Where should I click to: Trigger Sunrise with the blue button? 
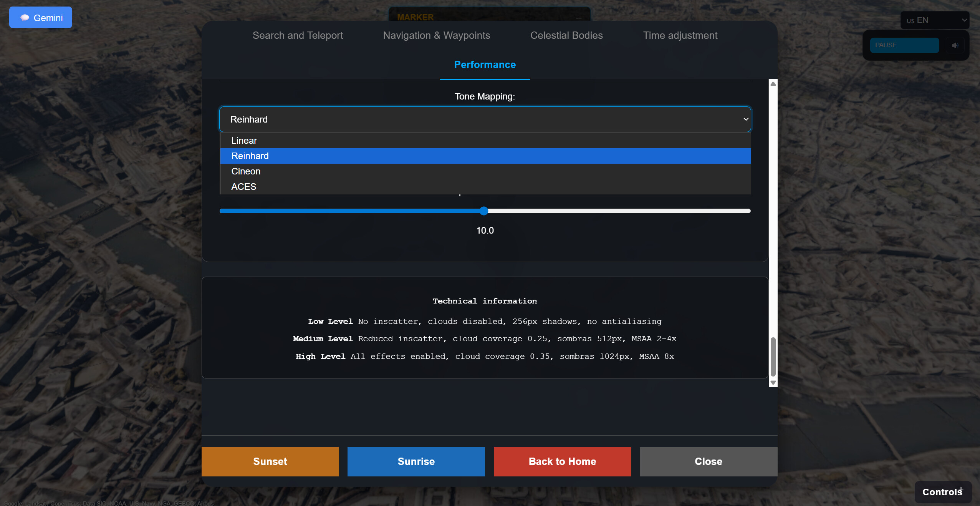pos(416,461)
